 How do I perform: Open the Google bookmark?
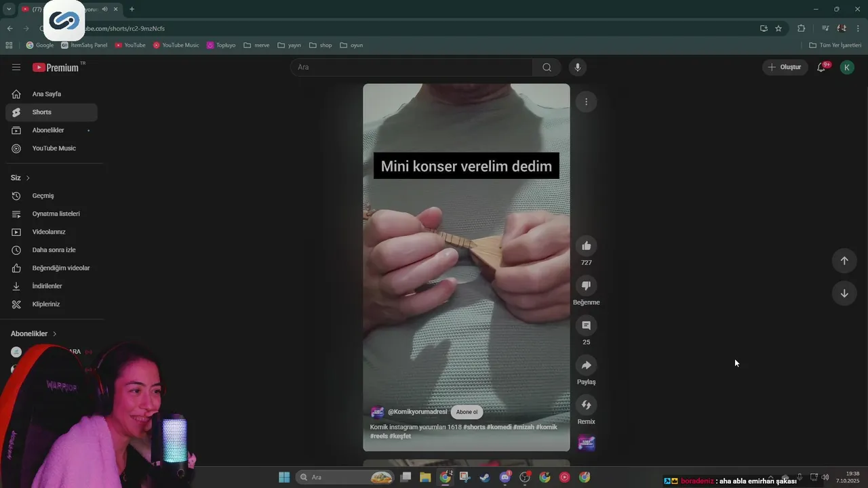[x=40, y=45]
